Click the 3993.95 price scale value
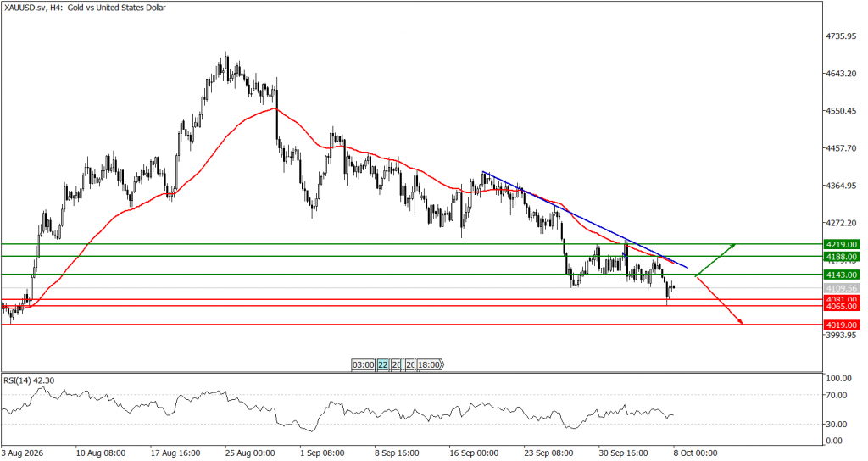Screen dimensions: 868x461 [842, 335]
